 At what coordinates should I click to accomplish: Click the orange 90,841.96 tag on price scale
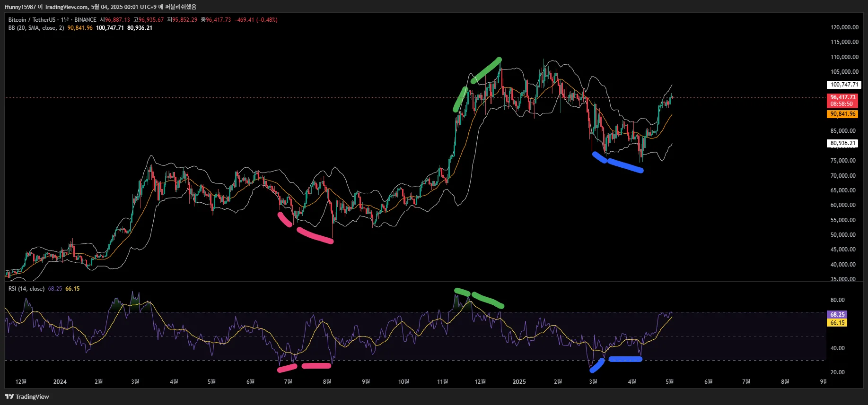click(x=842, y=114)
